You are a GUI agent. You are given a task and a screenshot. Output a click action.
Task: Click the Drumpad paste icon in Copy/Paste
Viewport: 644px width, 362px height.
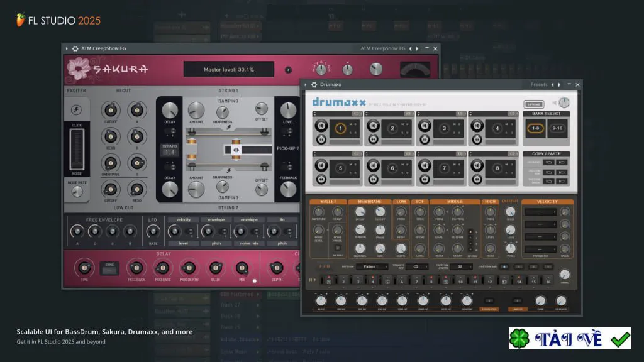562,163
